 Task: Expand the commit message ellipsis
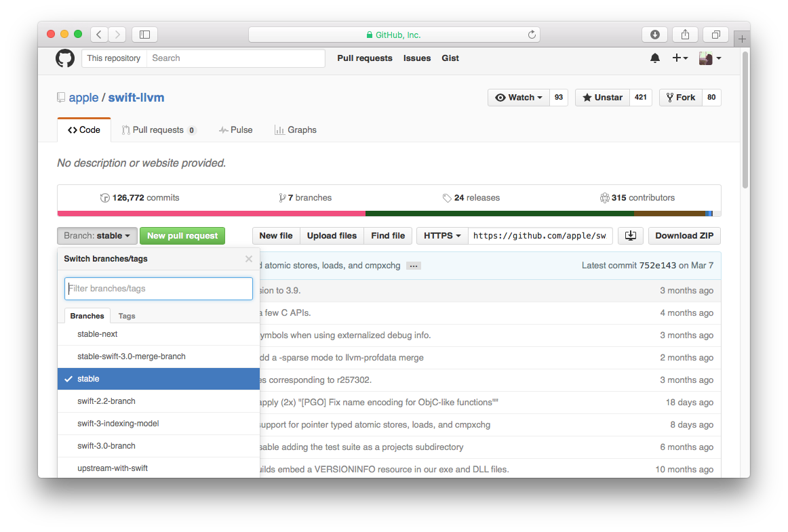click(414, 266)
